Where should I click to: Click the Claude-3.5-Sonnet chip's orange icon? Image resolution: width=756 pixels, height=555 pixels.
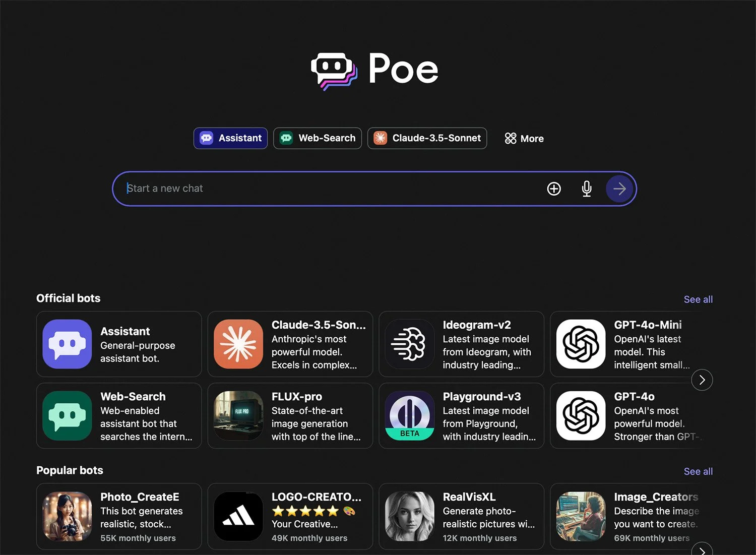pyautogui.click(x=381, y=138)
